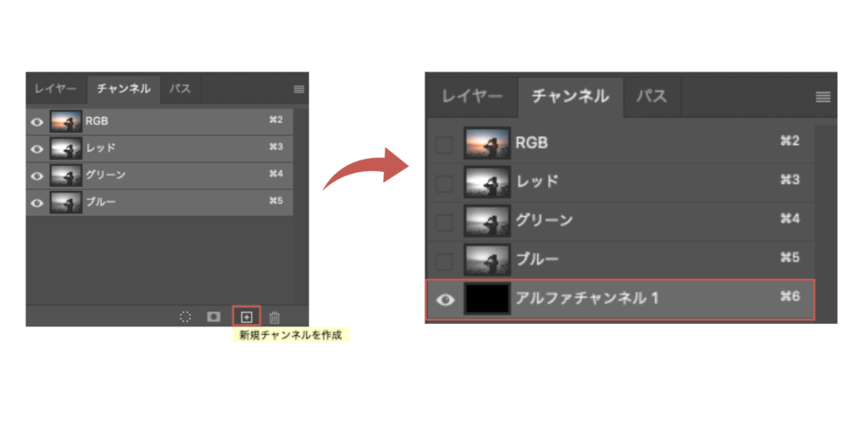Select グリーン channel in left panel
The width and height of the screenshot is (868, 423).
click(170, 175)
